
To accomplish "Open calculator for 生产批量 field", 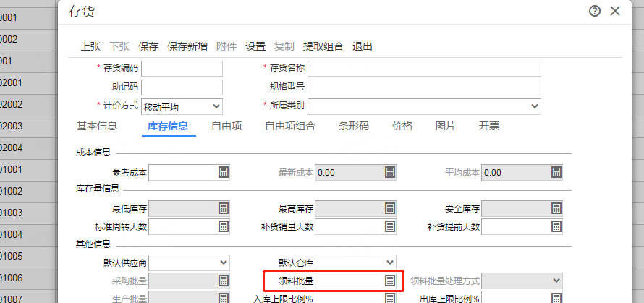I will click(x=223, y=298).
